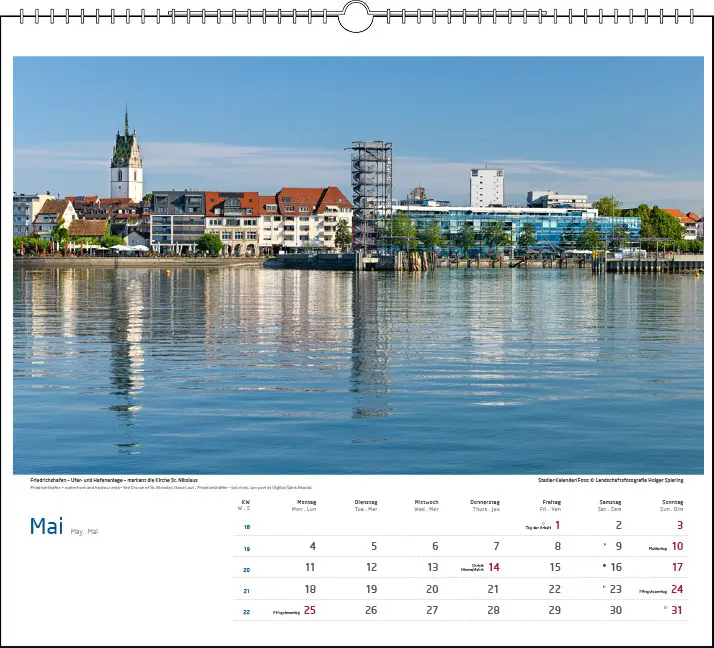Select calendar week 20 label
This screenshot has height=648, width=714.
tap(246, 569)
